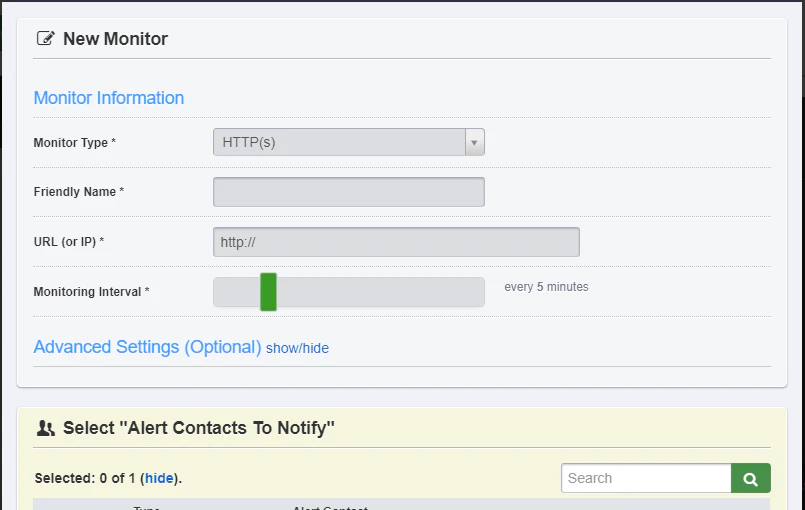
Task: Click the New Monitor title text
Action: [x=116, y=39]
